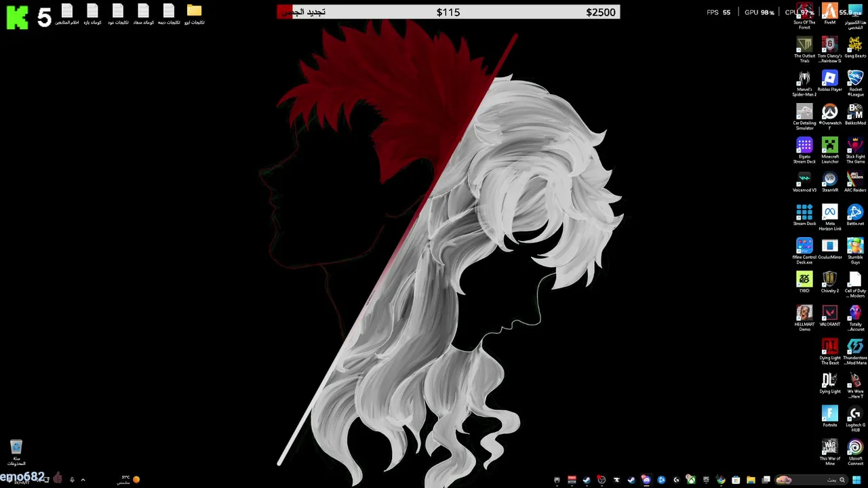Select the Recycle Bin desktop icon
Screen dimensions: 868x488
(x=16, y=453)
